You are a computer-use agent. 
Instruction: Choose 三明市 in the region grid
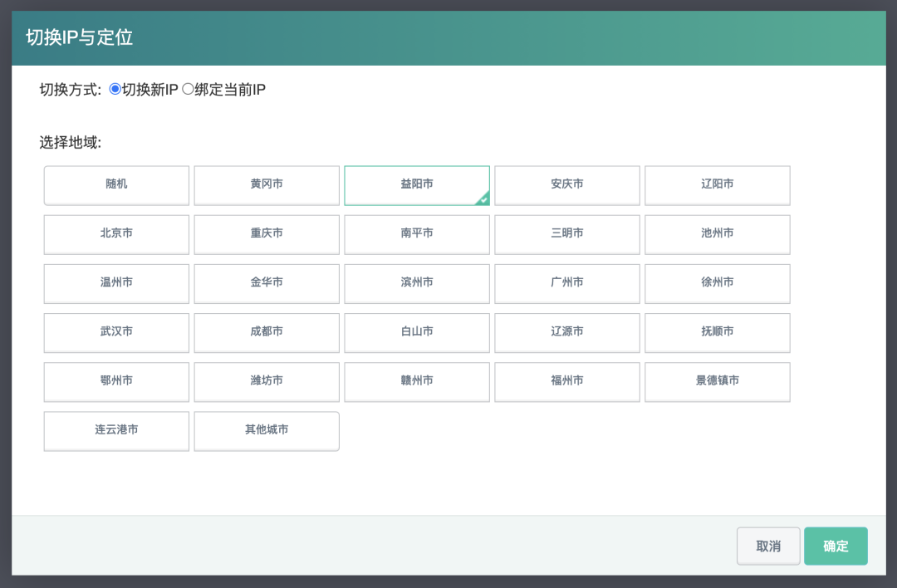point(567,233)
